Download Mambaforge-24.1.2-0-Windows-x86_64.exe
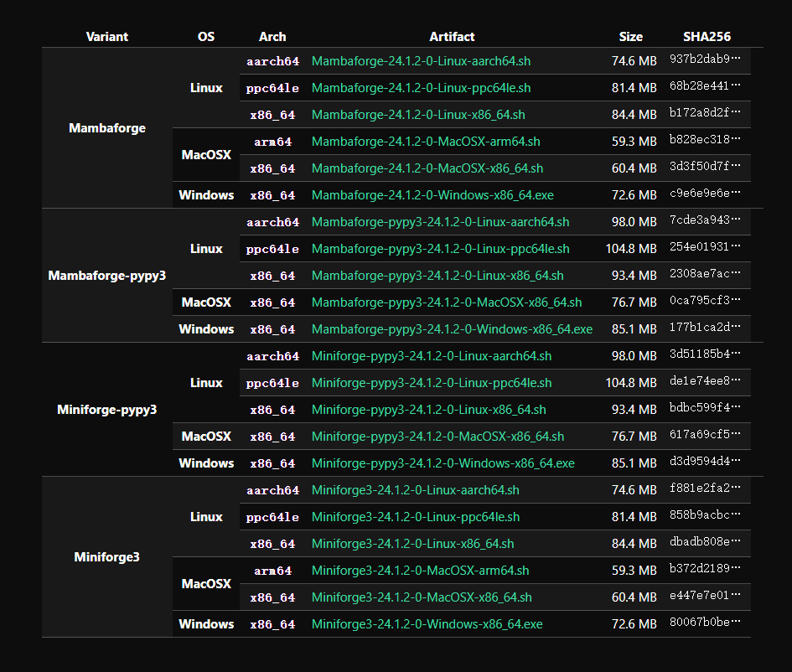This screenshot has width=792, height=672. coord(432,195)
